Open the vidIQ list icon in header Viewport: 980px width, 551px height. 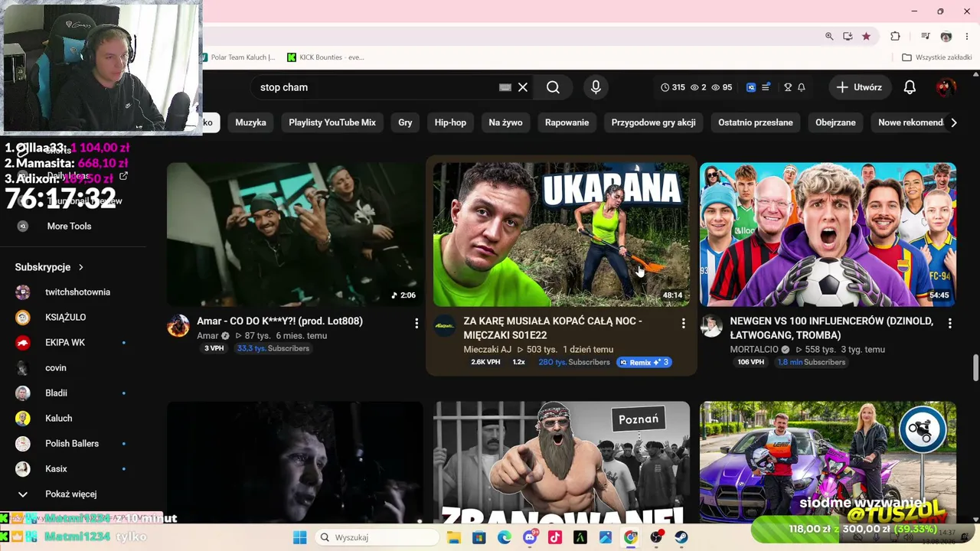pyautogui.click(x=766, y=87)
